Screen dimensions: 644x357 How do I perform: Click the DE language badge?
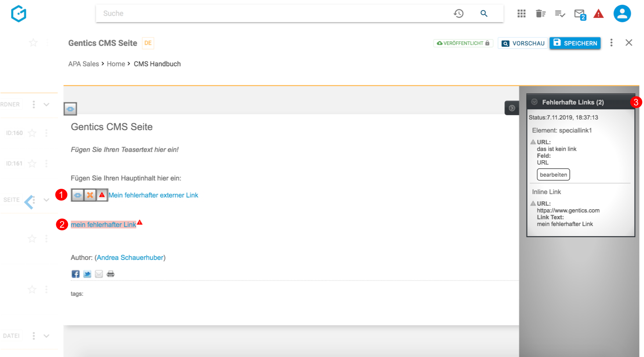(x=148, y=43)
